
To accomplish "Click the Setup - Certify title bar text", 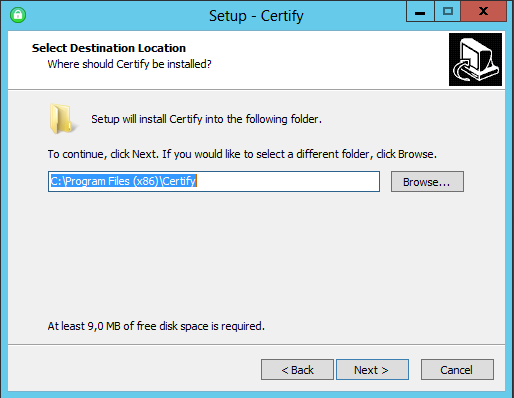I will point(256,16).
